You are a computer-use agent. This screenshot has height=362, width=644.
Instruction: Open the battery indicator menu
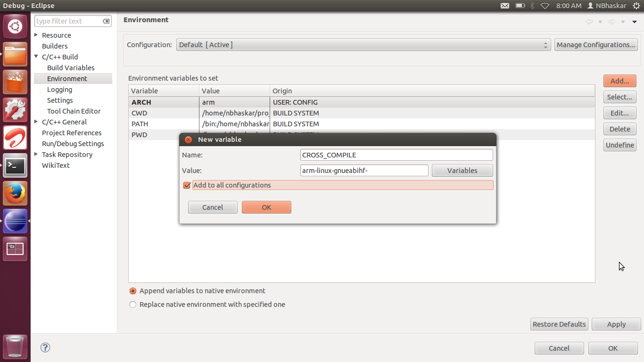click(520, 6)
